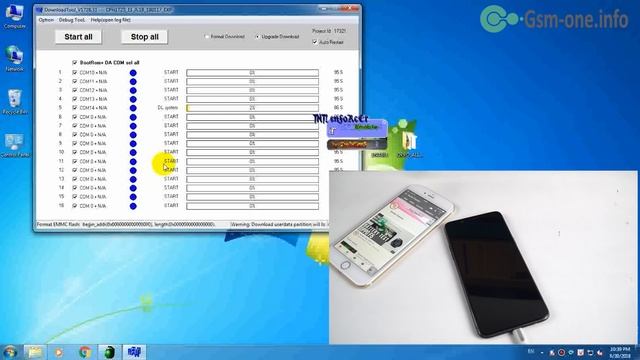
Task: Show hidden tray icons arrow
Action: coord(542,352)
